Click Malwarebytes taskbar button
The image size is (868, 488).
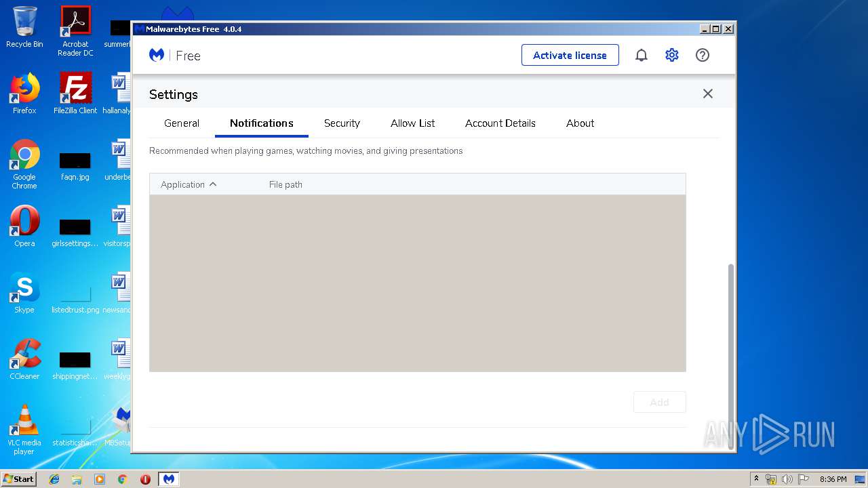pos(169,479)
